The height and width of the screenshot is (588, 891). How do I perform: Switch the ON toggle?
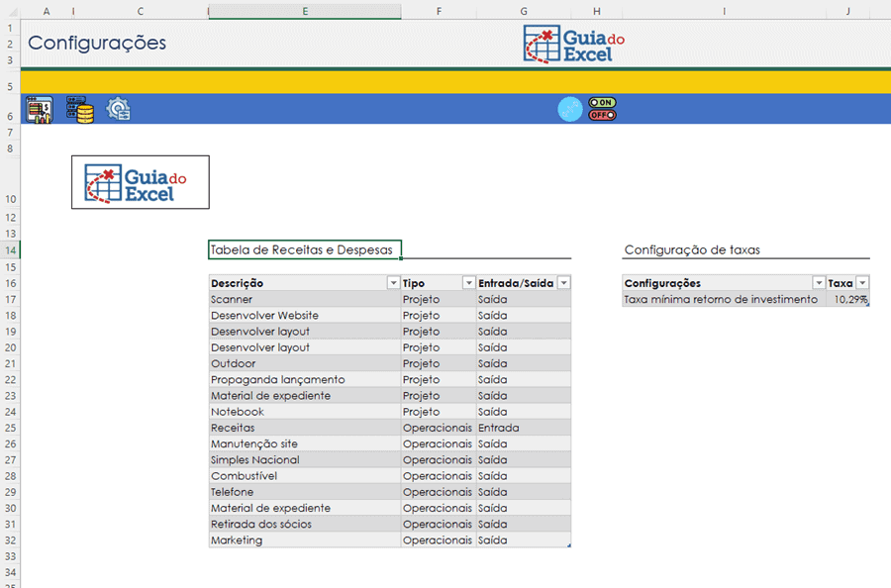click(x=602, y=102)
